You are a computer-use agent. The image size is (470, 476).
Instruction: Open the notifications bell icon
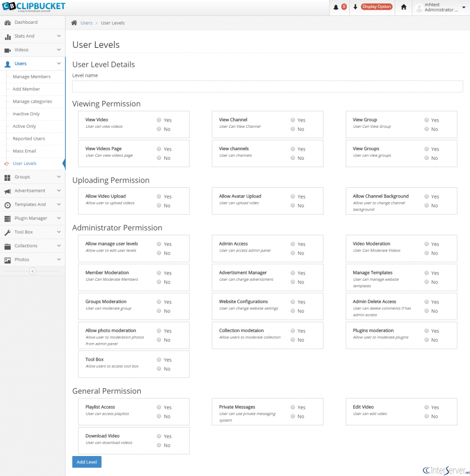click(336, 7)
